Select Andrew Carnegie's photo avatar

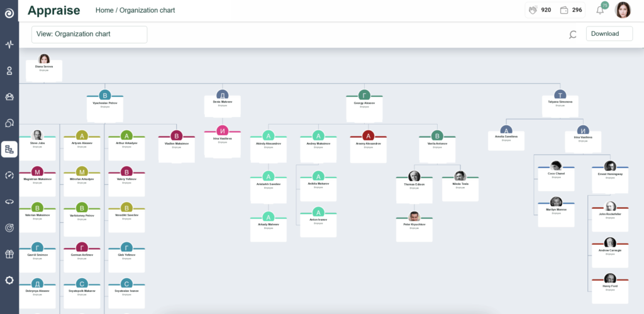(610, 242)
